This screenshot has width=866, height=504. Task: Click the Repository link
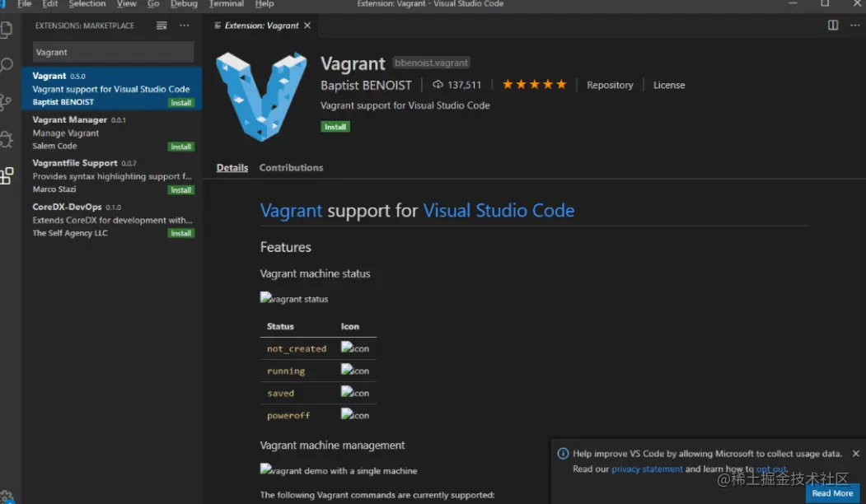tap(610, 85)
